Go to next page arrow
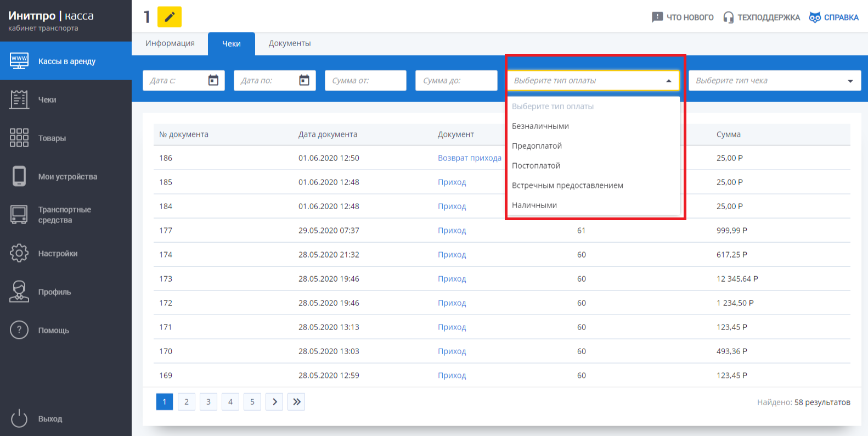The height and width of the screenshot is (436, 868). tap(274, 401)
